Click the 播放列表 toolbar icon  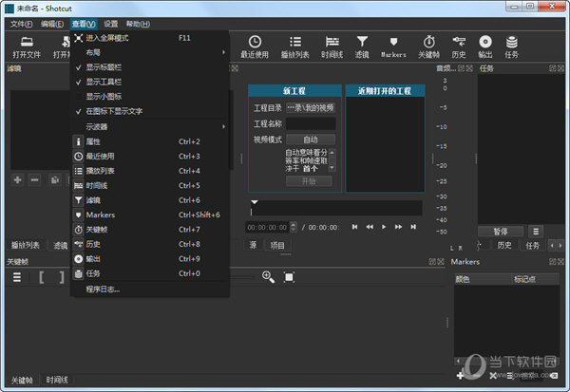(294, 47)
